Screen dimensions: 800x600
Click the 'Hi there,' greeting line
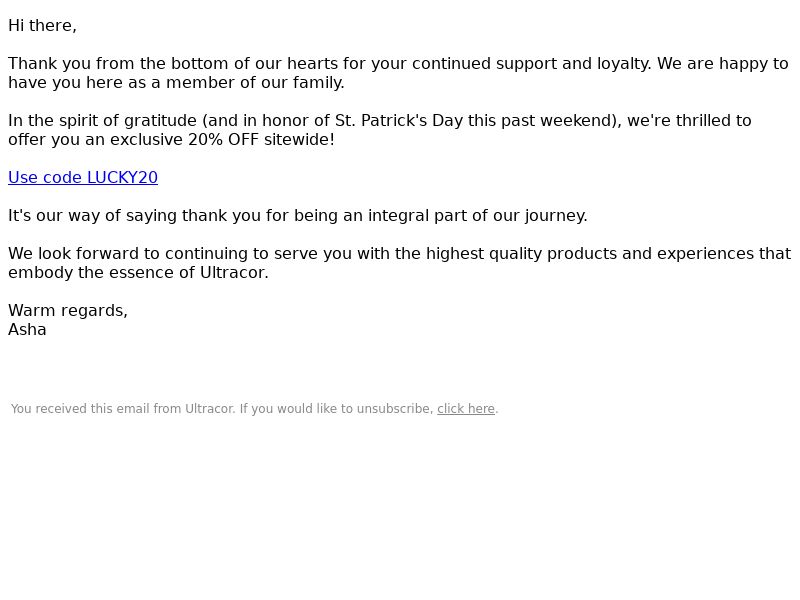(x=42, y=26)
